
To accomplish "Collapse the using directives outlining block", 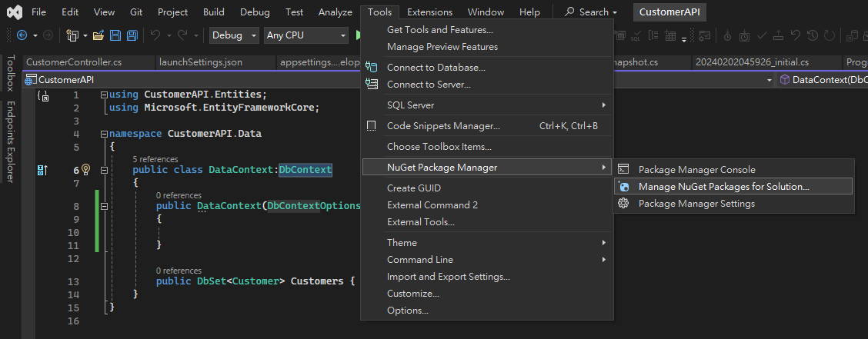I will [104, 95].
